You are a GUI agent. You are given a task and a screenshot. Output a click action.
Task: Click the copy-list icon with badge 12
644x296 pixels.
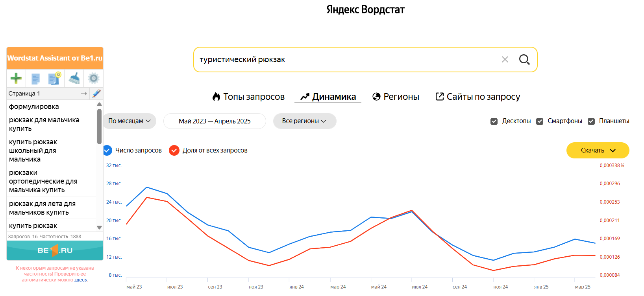(x=54, y=78)
